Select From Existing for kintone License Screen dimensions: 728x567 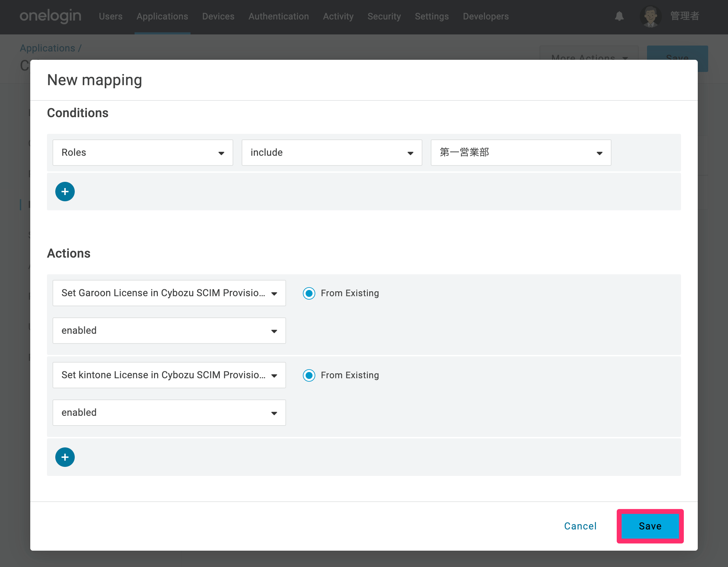pos(309,375)
